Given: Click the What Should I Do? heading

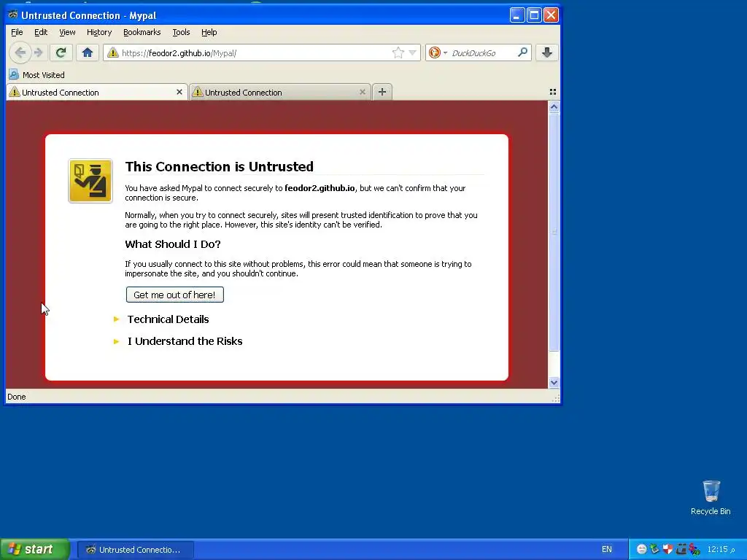Looking at the screenshot, I should 172,244.
